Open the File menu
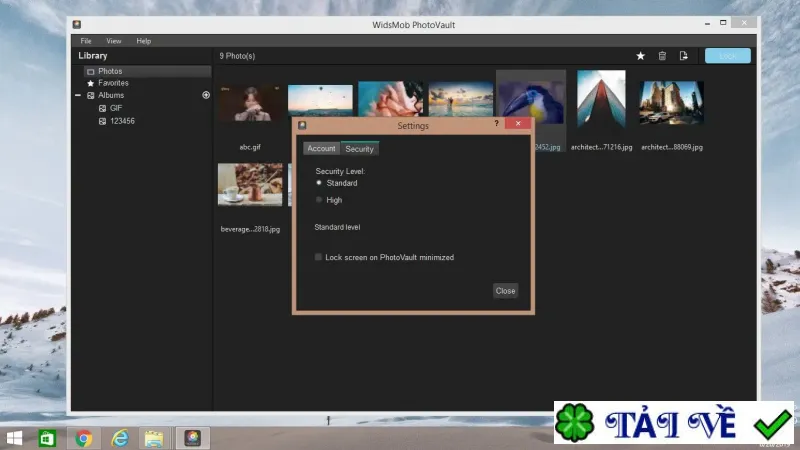800x450 pixels. click(86, 41)
